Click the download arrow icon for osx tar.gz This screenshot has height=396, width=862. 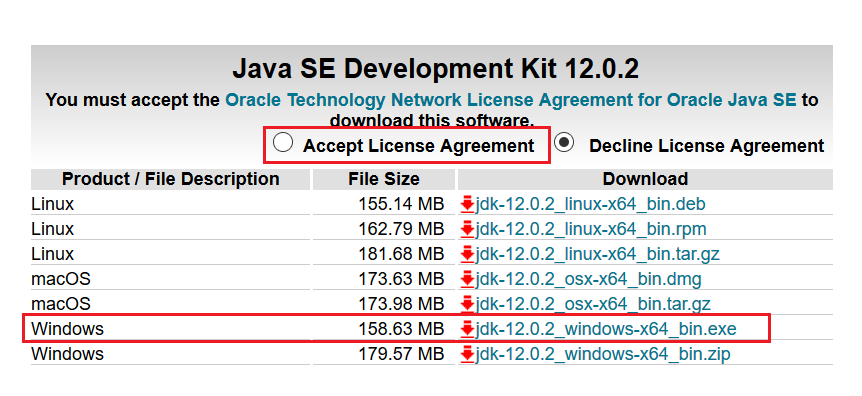tap(467, 304)
